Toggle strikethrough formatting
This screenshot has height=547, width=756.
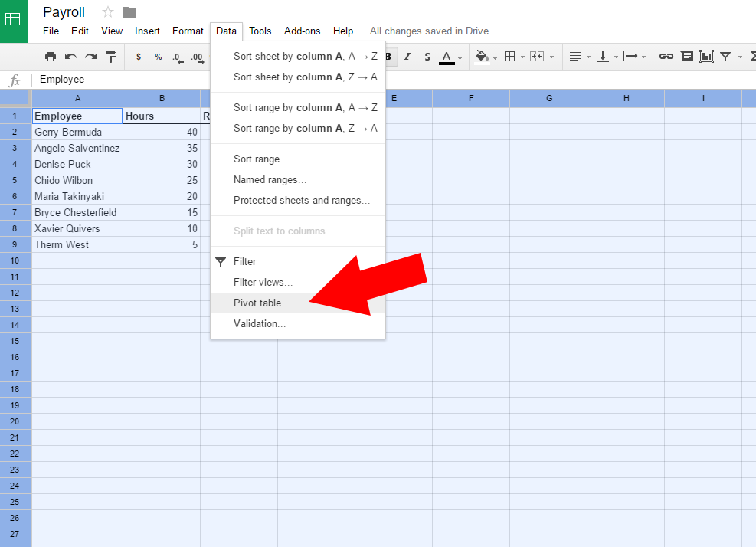[427, 57]
